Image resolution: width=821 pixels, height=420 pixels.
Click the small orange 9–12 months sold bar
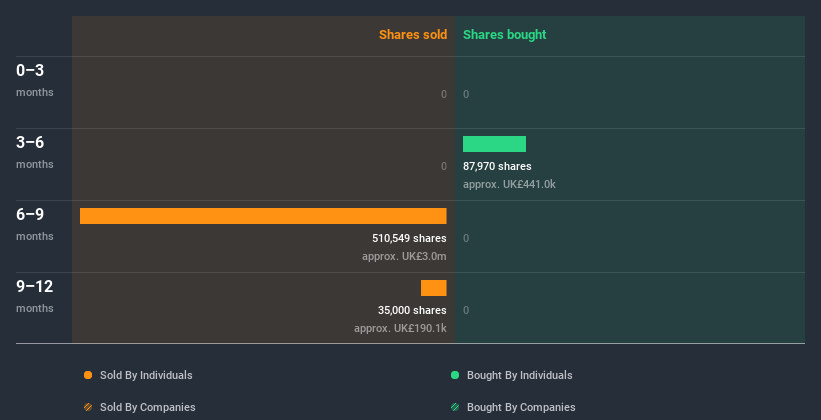point(434,288)
